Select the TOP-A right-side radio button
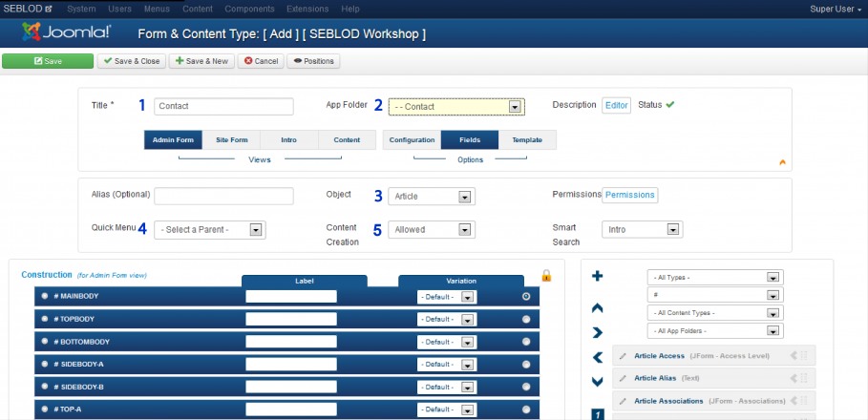The width and height of the screenshot is (868, 420). 526,410
